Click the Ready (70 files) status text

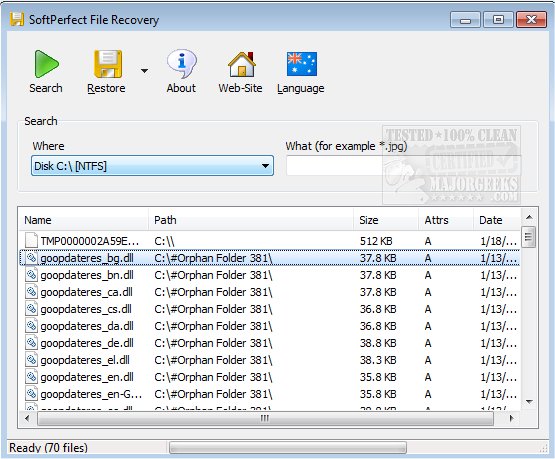48,448
